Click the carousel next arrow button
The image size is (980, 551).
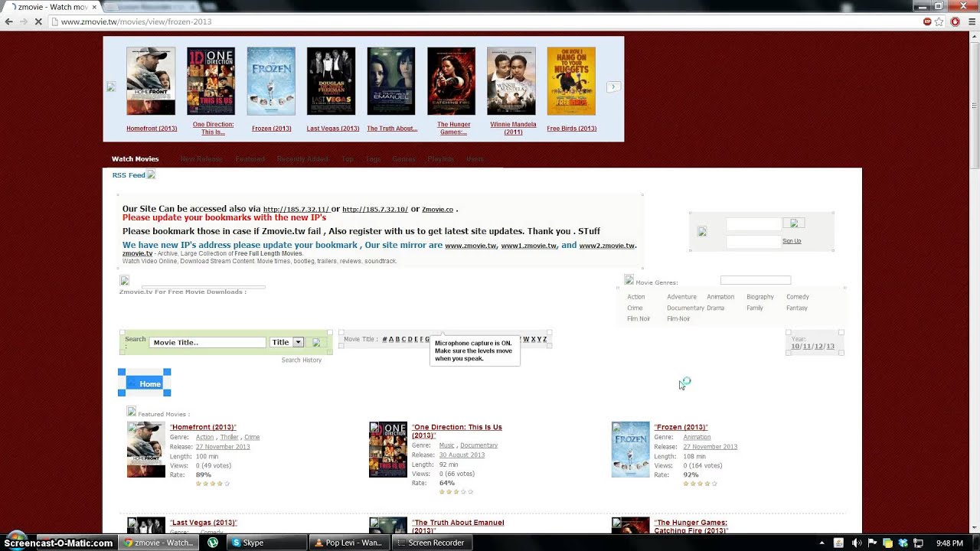tap(613, 87)
